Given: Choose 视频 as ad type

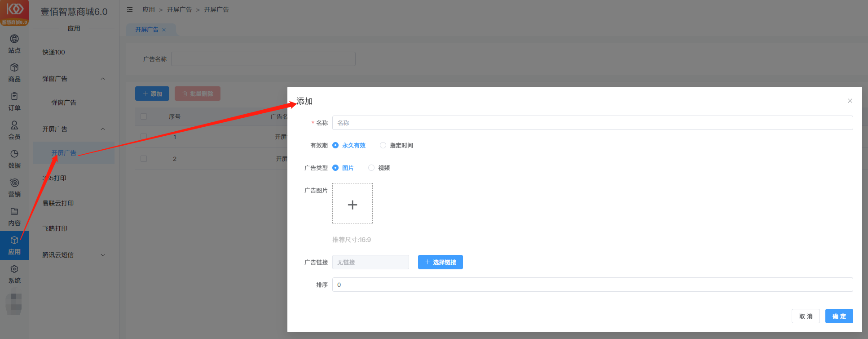Looking at the screenshot, I should [379, 168].
